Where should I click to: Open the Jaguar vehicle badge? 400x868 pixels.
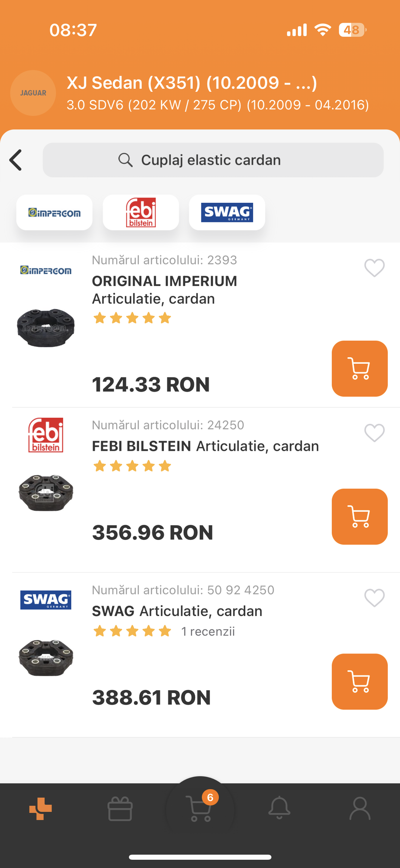click(x=33, y=93)
